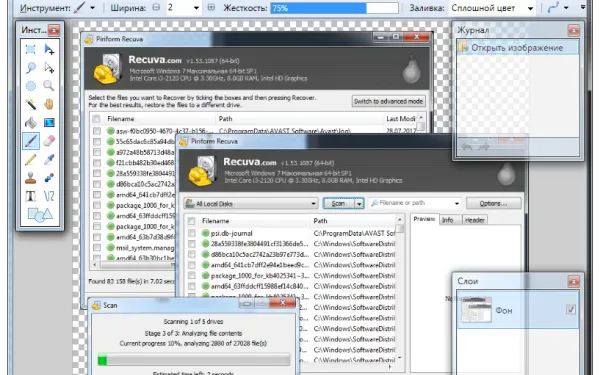The height and width of the screenshot is (375, 600).
Task: Select the Pencil tool
Action: pos(31,159)
